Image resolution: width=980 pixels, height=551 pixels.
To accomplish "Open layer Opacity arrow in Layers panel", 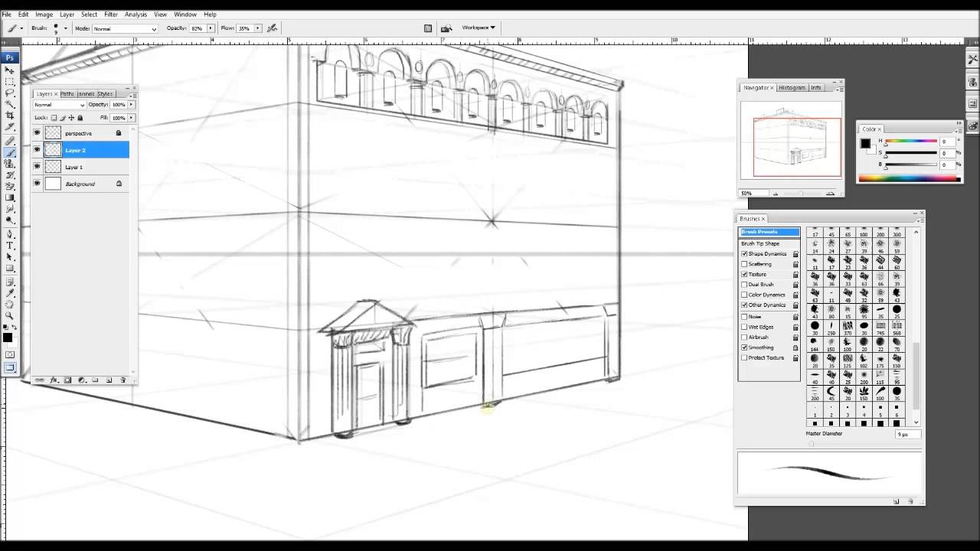I will 132,105.
